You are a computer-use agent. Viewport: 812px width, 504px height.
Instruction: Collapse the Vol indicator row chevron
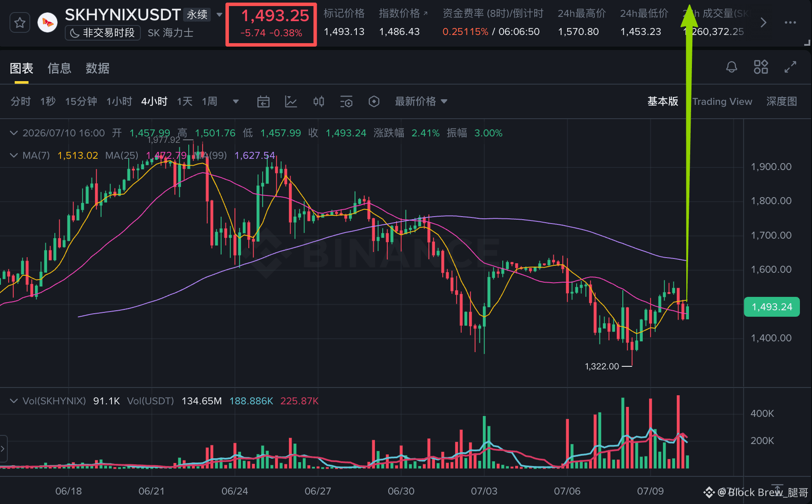(14, 401)
